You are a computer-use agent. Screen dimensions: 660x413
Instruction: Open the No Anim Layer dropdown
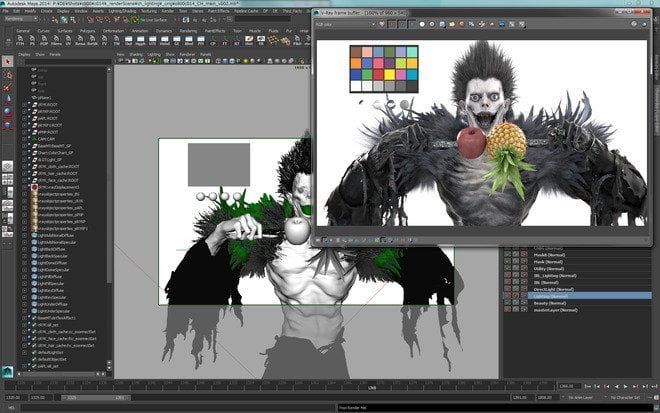point(580,397)
